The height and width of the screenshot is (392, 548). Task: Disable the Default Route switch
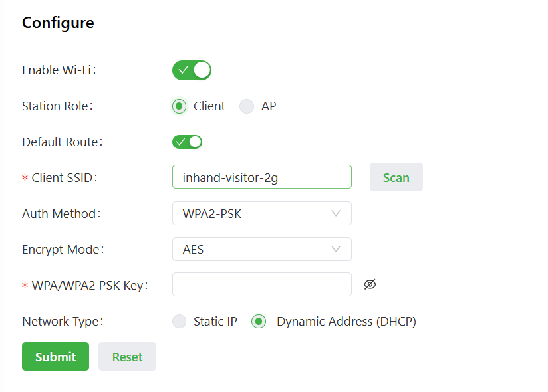[187, 142]
